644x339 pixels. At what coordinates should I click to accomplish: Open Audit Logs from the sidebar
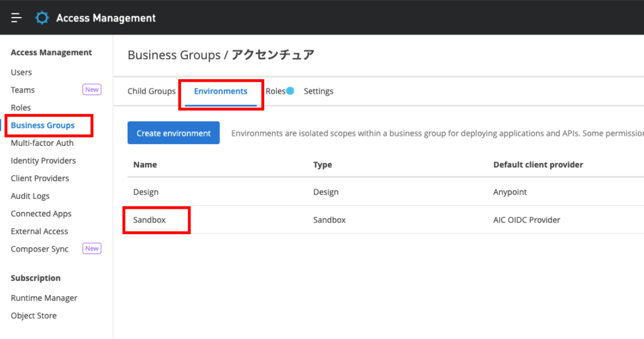pyautogui.click(x=30, y=196)
